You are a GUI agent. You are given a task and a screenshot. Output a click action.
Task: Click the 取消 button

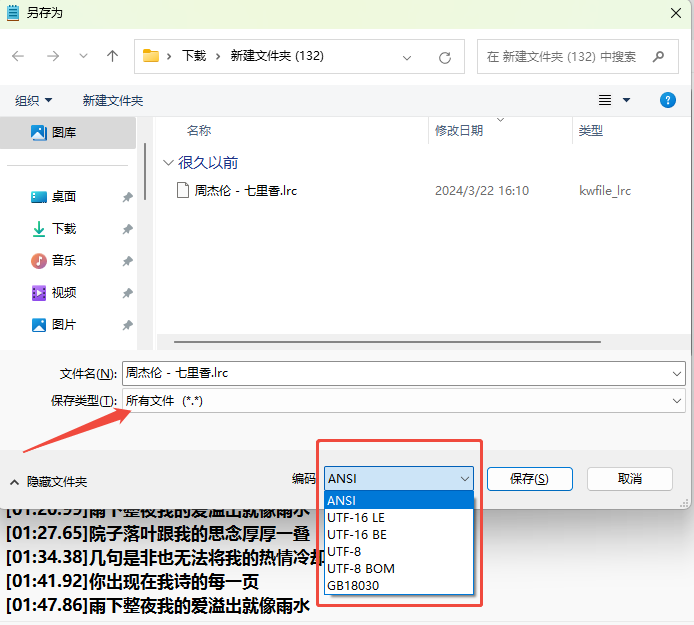(629, 479)
